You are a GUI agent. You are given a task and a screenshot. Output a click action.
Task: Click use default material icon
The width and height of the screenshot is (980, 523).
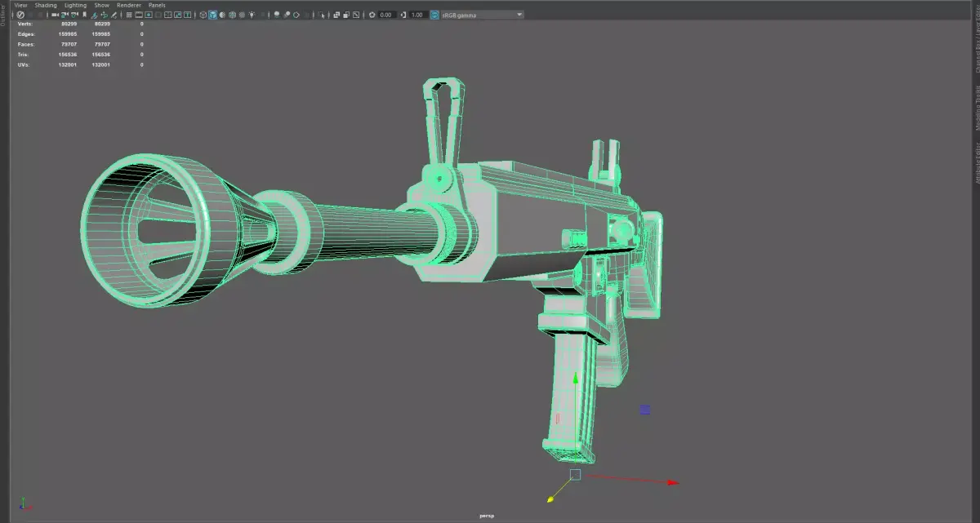(222, 15)
